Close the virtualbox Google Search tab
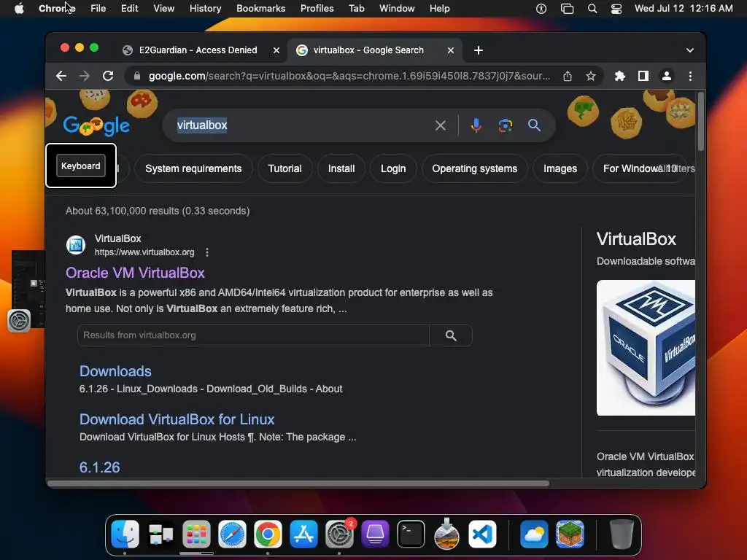747x560 pixels. (451, 50)
